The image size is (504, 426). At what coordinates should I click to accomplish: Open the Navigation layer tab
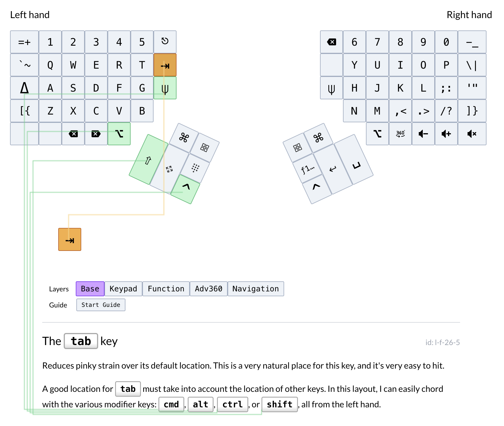(x=255, y=289)
